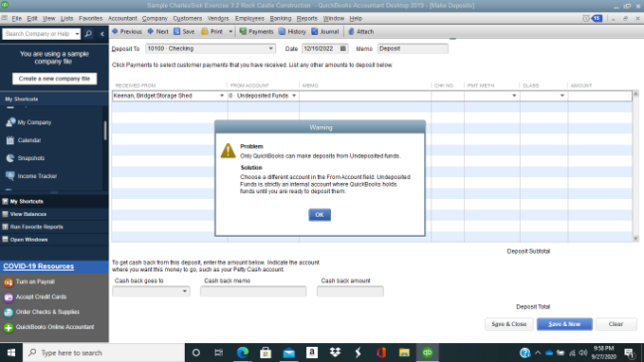Screen dimensions: 644x362
Task: Click Turn on Payroll
Action: (29, 282)
